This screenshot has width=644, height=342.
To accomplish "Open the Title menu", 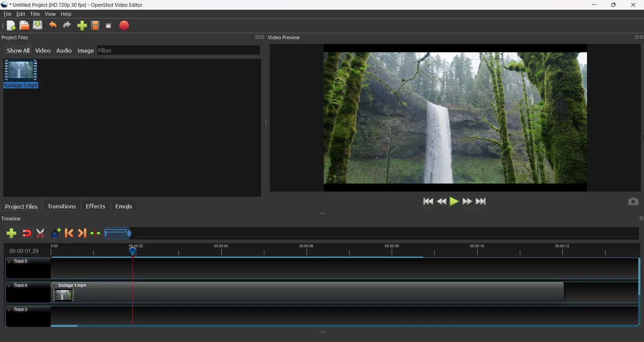I will pyautogui.click(x=35, y=14).
